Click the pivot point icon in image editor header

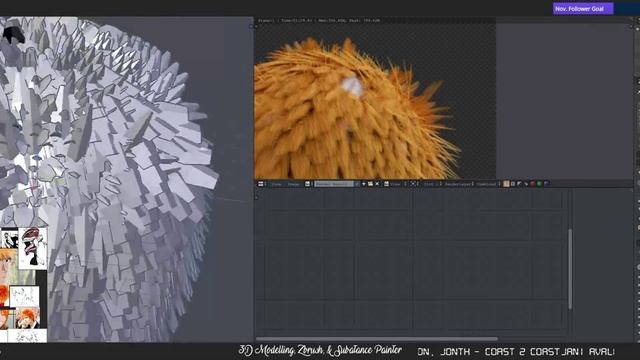coord(413,184)
